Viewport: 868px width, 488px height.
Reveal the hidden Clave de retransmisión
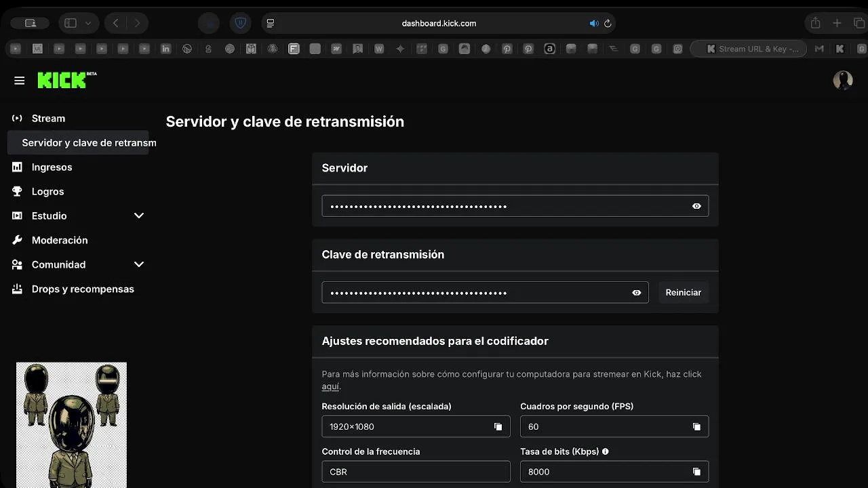coord(637,293)
